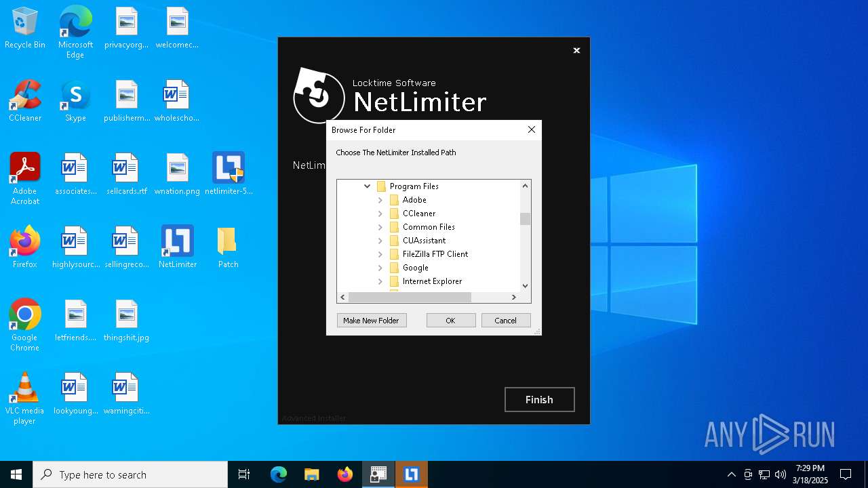868x488 pixels.
Task: Close the NetLimiter installer window
Action: (x=576, y=50)
